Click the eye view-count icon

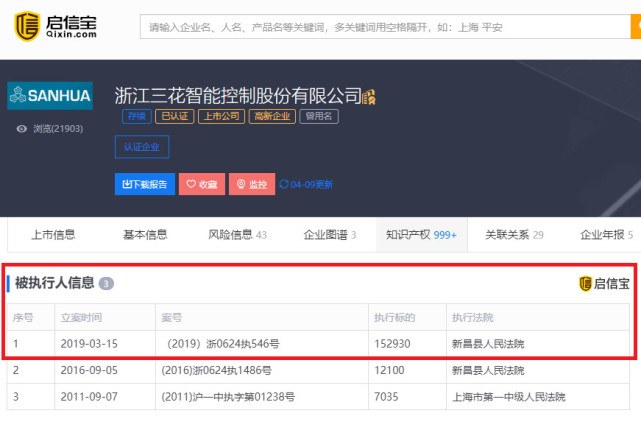coord(22,129)
